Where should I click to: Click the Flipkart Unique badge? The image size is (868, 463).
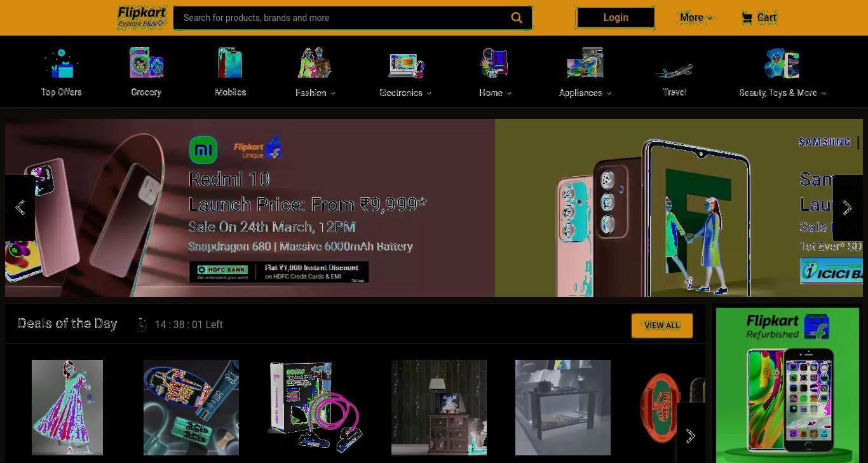coord(257,149)
